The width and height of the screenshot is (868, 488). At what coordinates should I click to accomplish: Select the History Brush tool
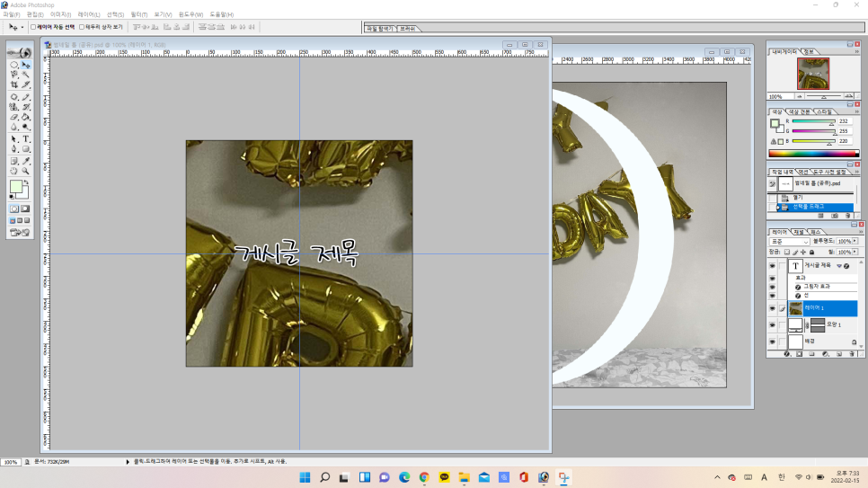coord(25,107)
